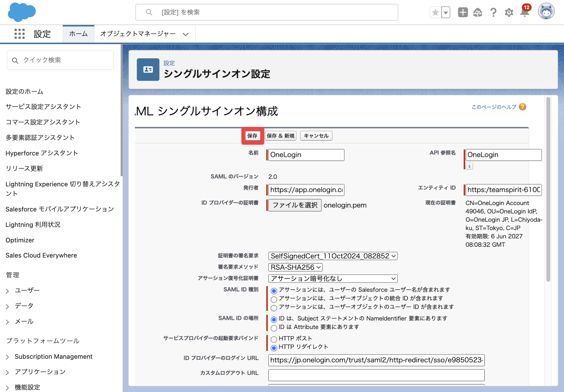Open the 署名要求メソッド RSA-SHA256 dropdown
564x392 pixels.
tap(295, 267)
